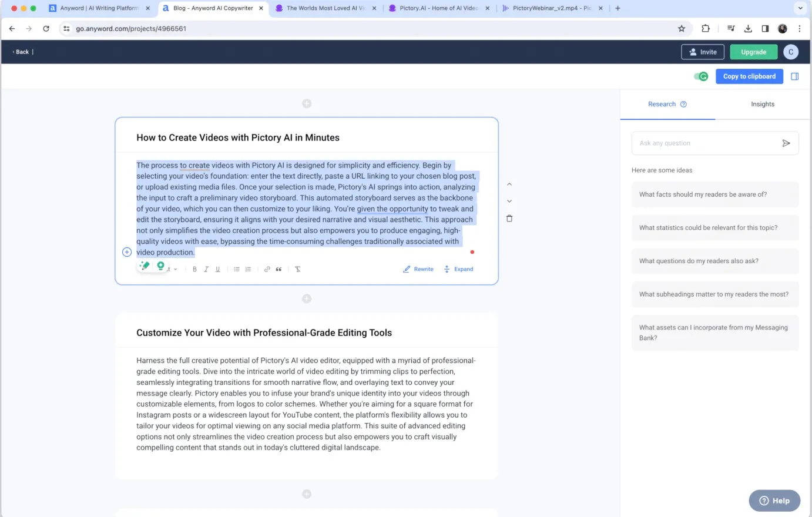Open the browser downloads icon

tap(748, 28)
